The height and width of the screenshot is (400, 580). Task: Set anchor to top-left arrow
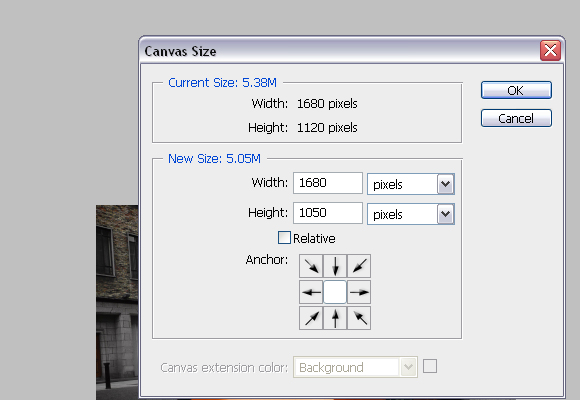point(311,266)
